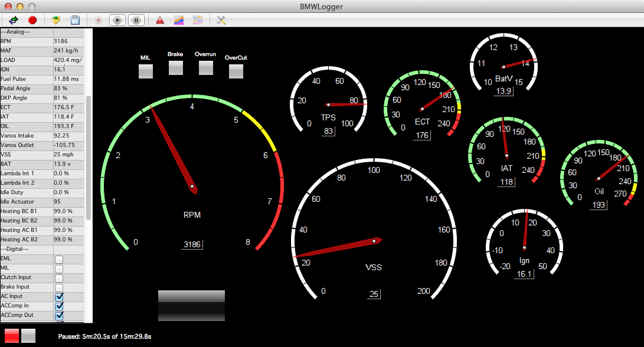
Task: Select the DKP Angle row
Action: coord(42,98)
